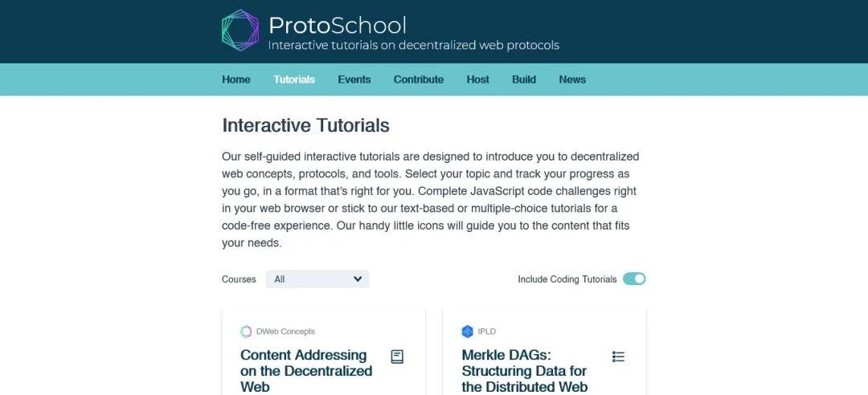The height and width of the screenshot is (395, 868).
Task: Open the Events page
Action: (x=354, y=79)
